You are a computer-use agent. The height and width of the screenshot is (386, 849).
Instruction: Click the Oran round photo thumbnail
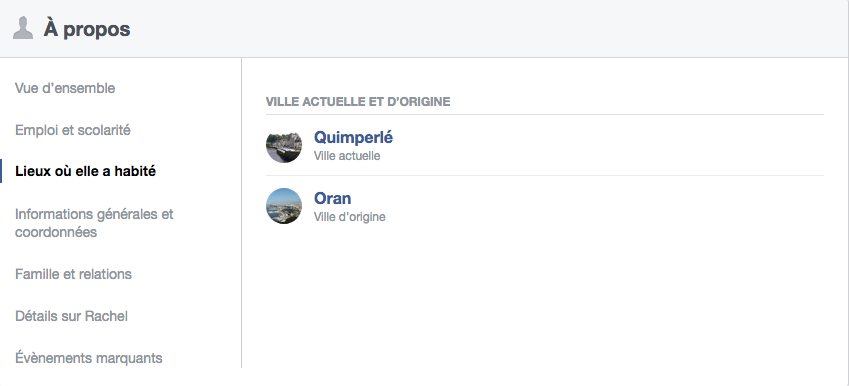(284, 206)
